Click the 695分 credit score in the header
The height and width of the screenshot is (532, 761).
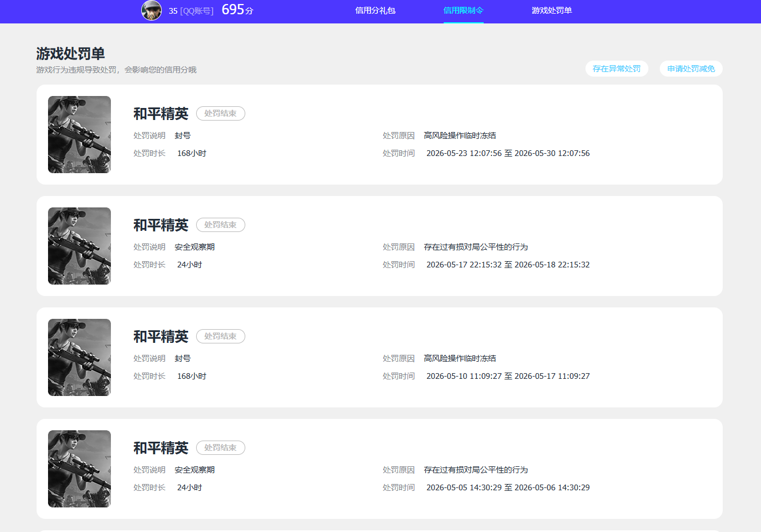(x=237, y=10)
